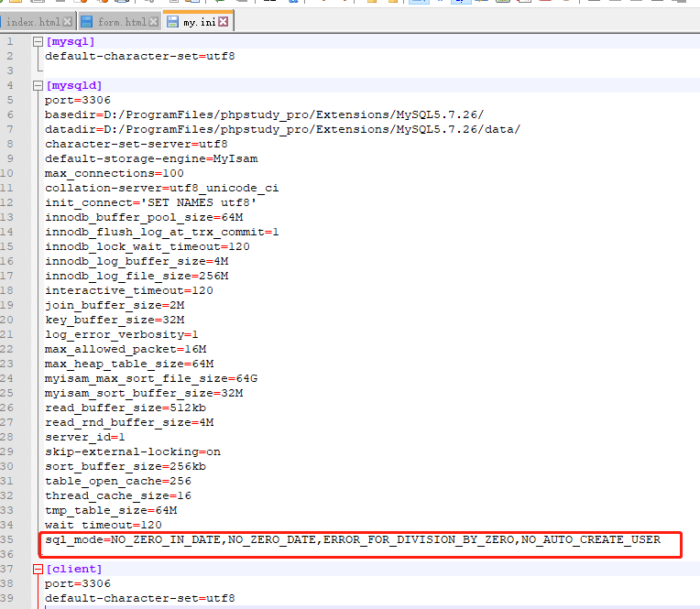
Task: Click the port=3306 line under [mysqld]
Action: point(77,100)
